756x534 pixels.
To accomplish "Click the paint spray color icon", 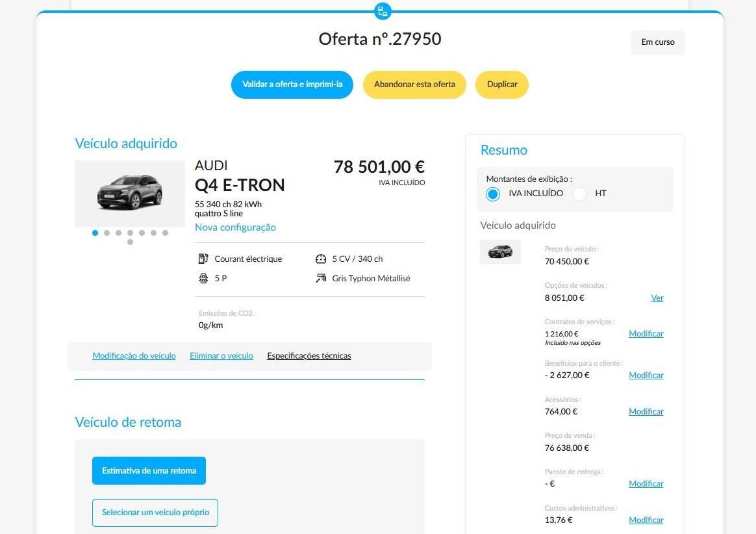I will tap(321, 278).
